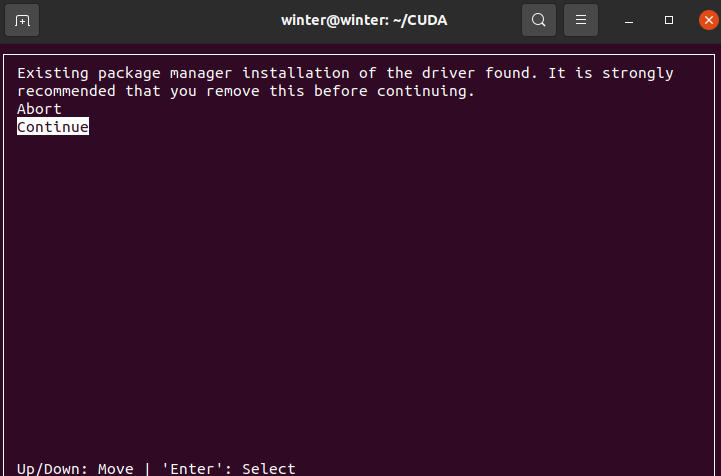This screenshot has height=476, width=721.
Task: Minimize the terminal window
Action: [x=629, y=21]
